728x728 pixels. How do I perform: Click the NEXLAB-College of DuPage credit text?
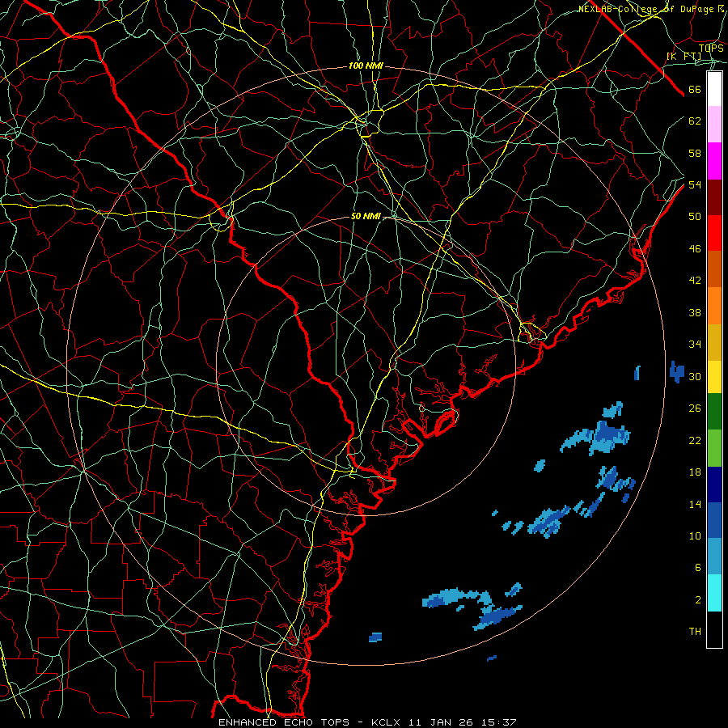tap(651, 9)
